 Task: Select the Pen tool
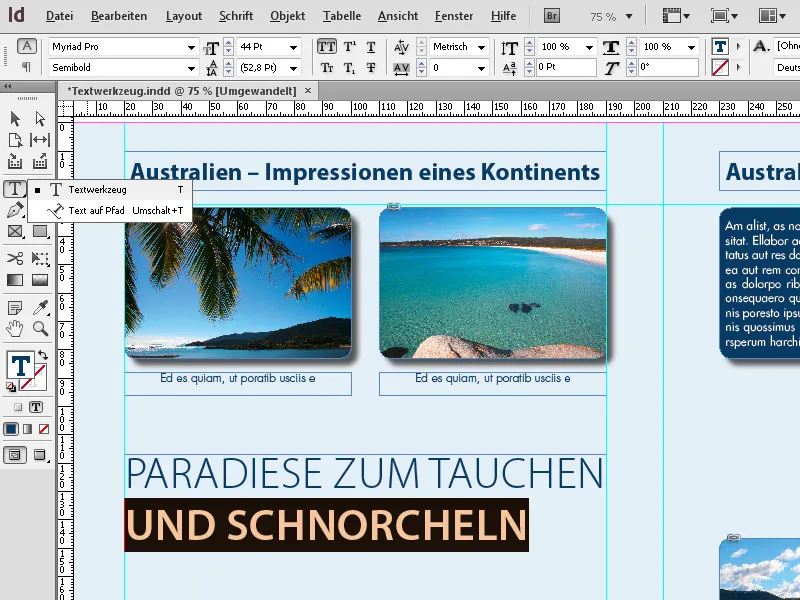coord(13,211)
